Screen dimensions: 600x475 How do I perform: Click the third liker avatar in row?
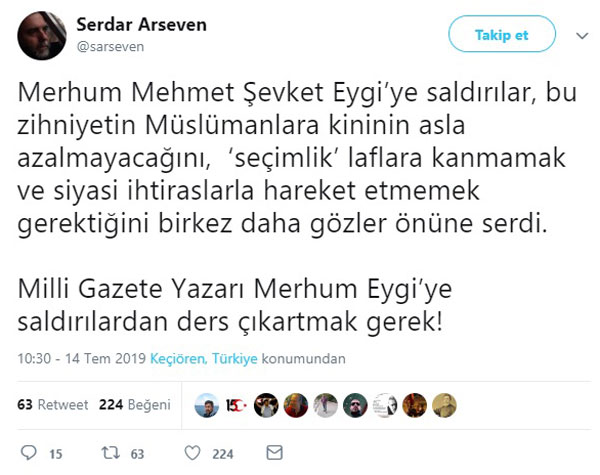[x=264, y=405]
